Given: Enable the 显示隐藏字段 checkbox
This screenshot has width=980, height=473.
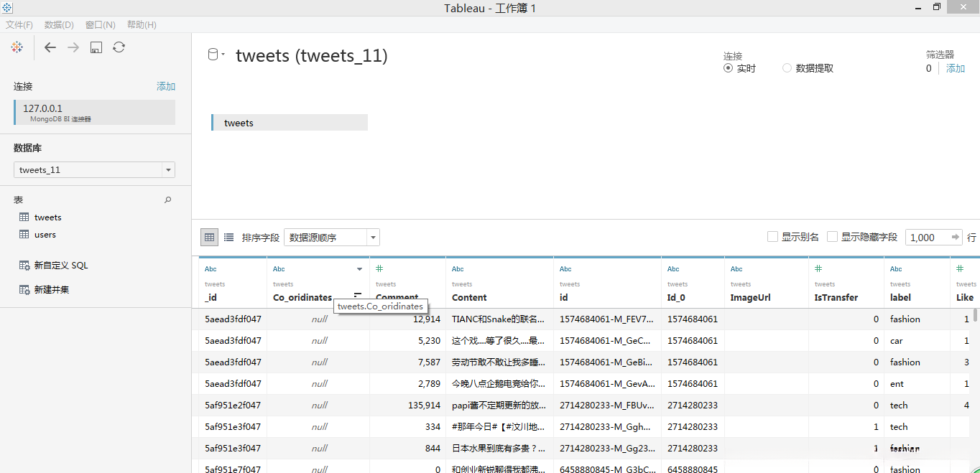Looking at the screenshot, I should coord(832,237).
